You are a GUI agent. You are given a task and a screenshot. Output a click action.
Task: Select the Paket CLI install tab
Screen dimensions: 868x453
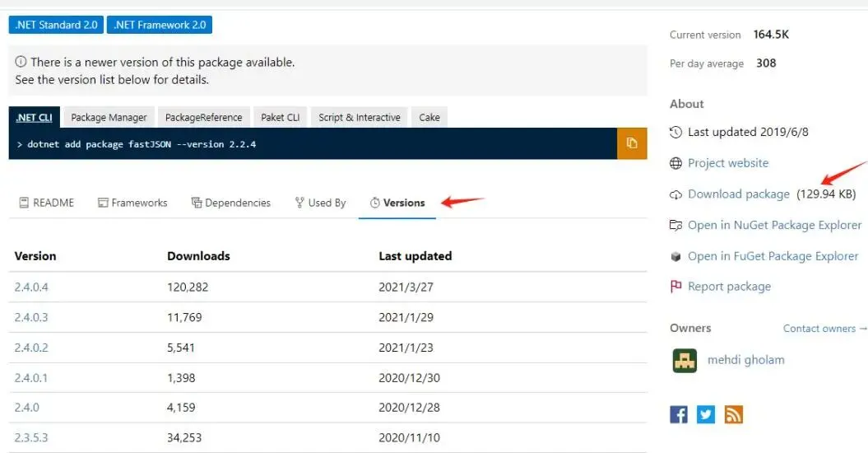point(280,118)
